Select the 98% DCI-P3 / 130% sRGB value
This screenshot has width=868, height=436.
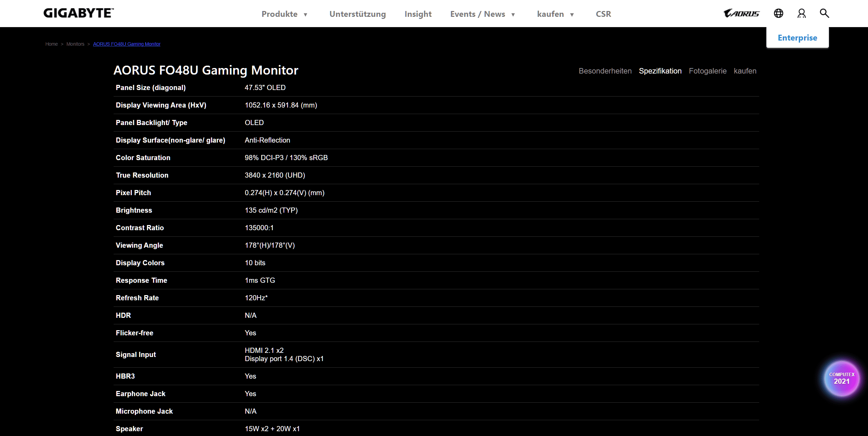point(286,158)
